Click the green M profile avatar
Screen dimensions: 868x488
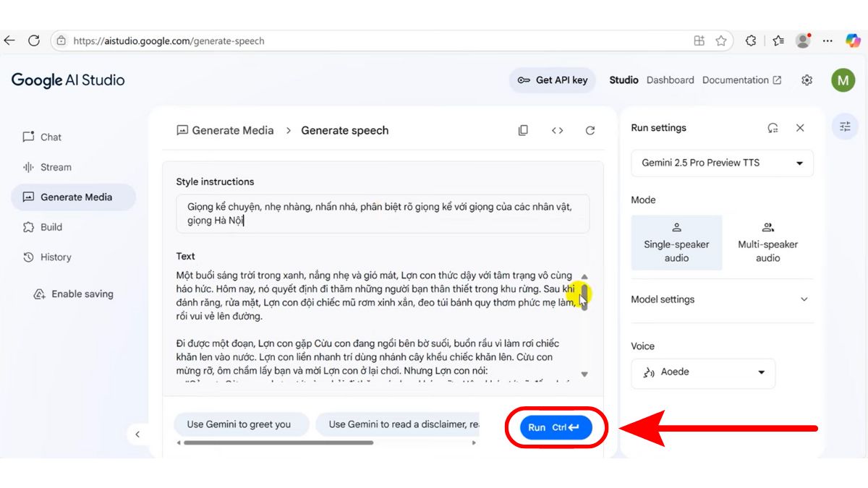843,80
